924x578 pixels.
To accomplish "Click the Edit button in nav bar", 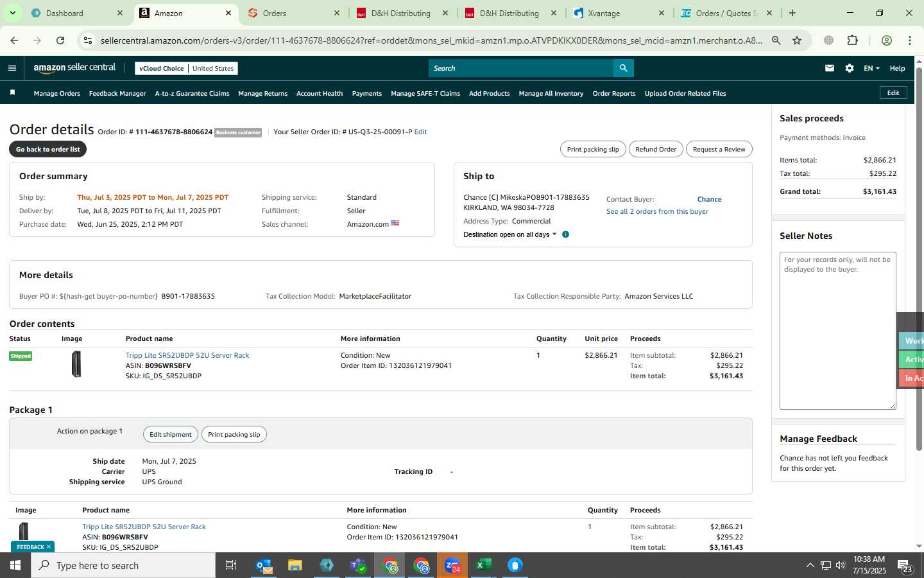I will [x=893, y=92].
